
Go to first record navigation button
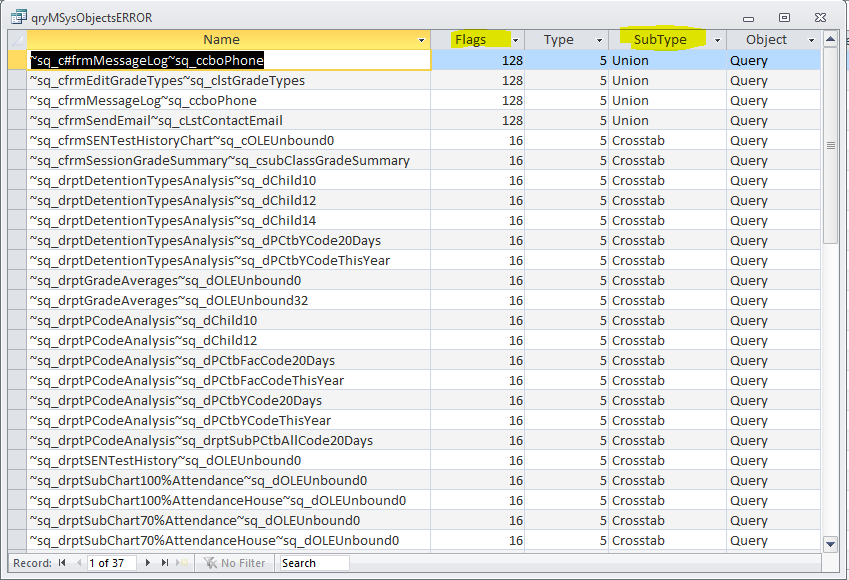(62, 563)
